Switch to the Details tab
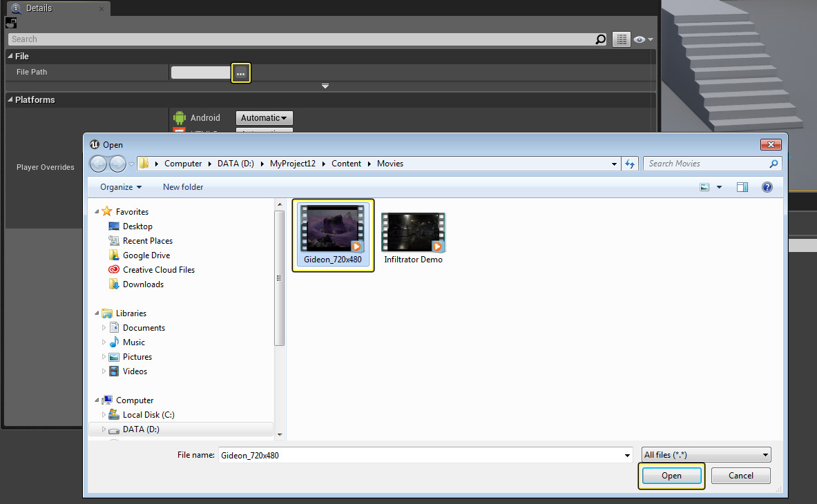Viewport: 817px width, 504px height. point(39,8)
